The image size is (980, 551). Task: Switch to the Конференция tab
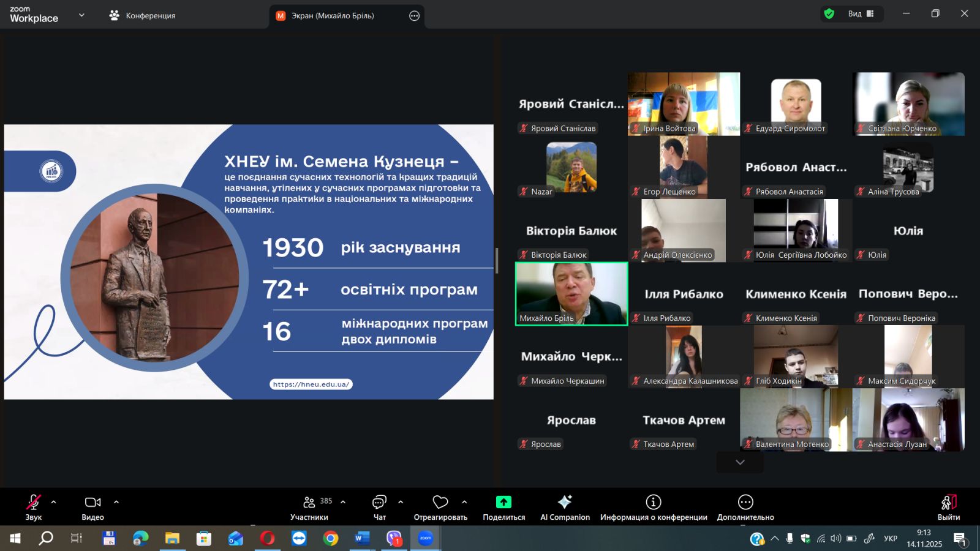143,16
